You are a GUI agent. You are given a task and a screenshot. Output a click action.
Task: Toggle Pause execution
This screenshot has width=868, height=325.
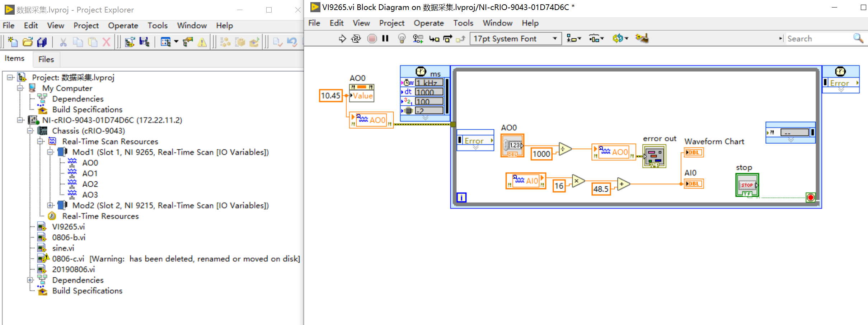pyautogui.click(x=385, y=38)
